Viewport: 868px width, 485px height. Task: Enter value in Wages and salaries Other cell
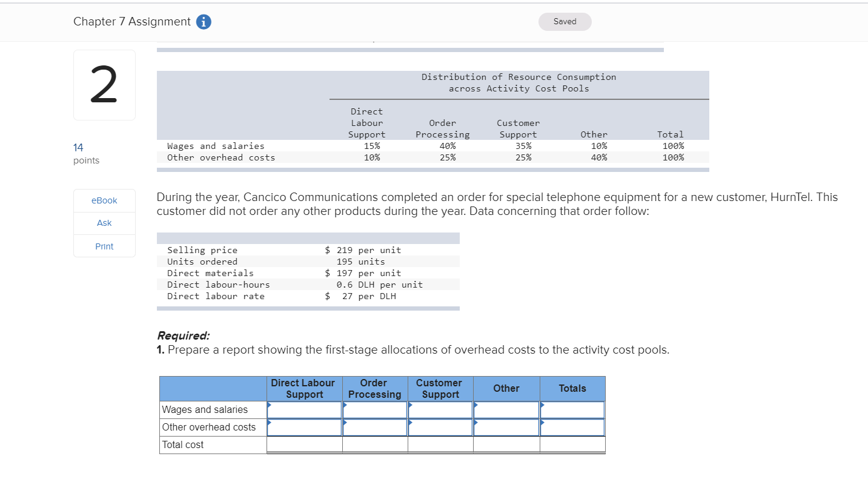(x=506, y=410)
